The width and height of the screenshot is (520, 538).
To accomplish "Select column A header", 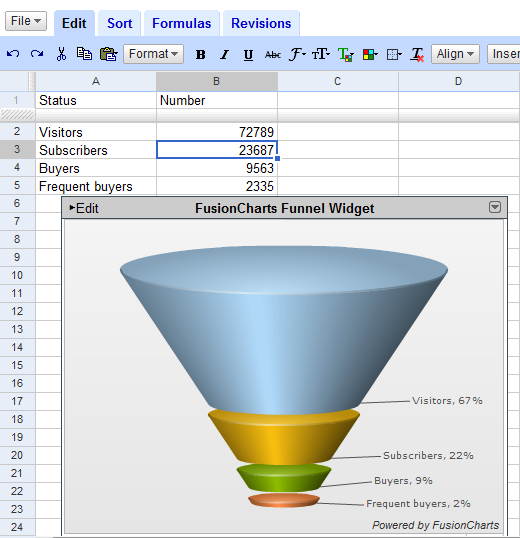I will click(96, 81).
